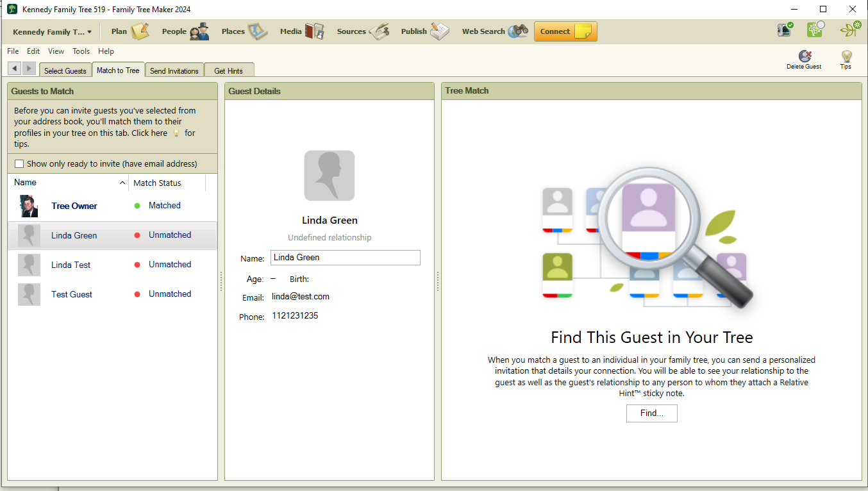868x491 pixels.
Task: Click the green tree network icon
Action: 816,29
